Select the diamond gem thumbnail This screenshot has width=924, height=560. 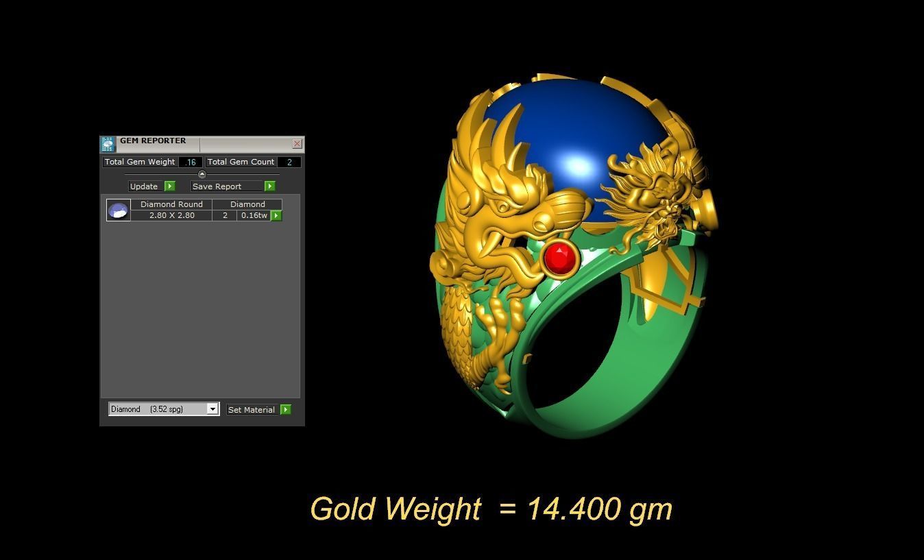click(x=119, y=210)
